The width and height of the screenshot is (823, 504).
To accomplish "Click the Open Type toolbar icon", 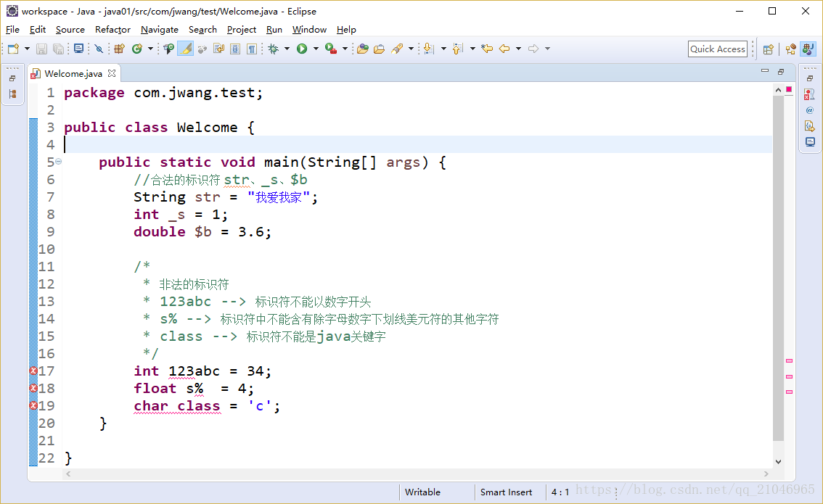I will point(168,49).
